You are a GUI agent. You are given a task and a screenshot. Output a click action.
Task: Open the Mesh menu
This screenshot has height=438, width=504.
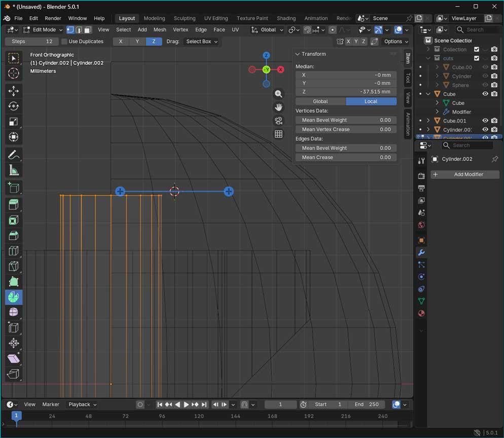click(x=160, y=30)
